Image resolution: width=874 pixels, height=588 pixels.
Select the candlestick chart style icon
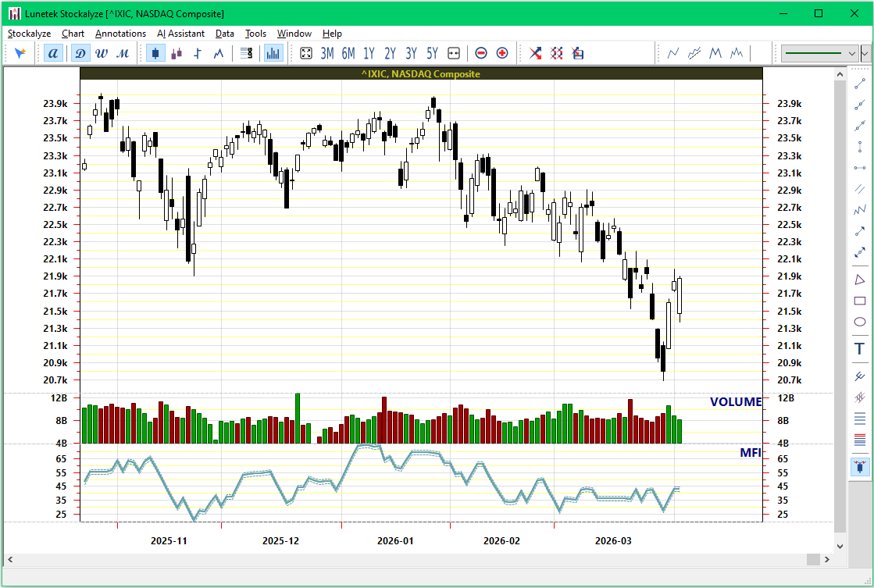coord(155,53)
